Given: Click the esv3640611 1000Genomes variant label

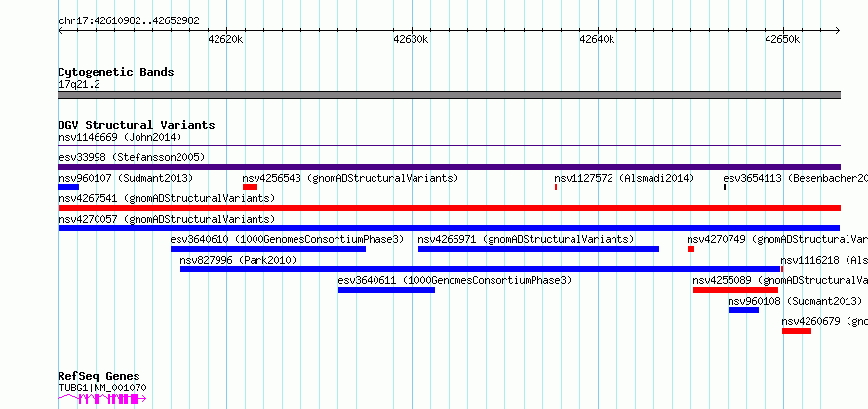Looking at the screenshot, I should (x=455, y=280).
